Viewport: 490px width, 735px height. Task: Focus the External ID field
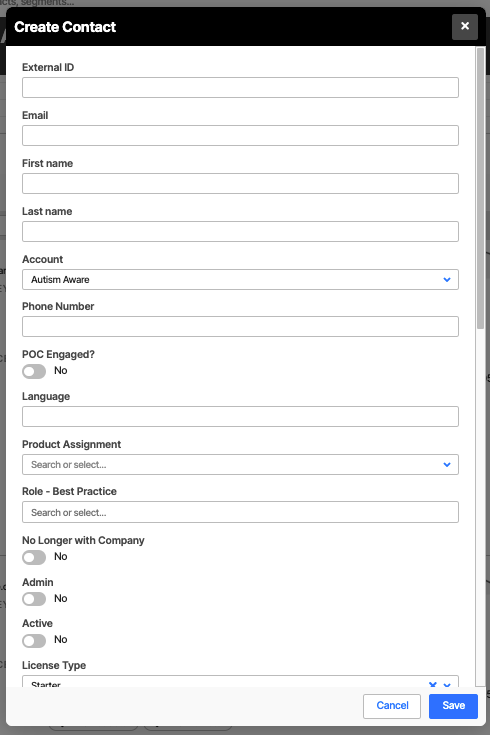[x=240, y=88]
